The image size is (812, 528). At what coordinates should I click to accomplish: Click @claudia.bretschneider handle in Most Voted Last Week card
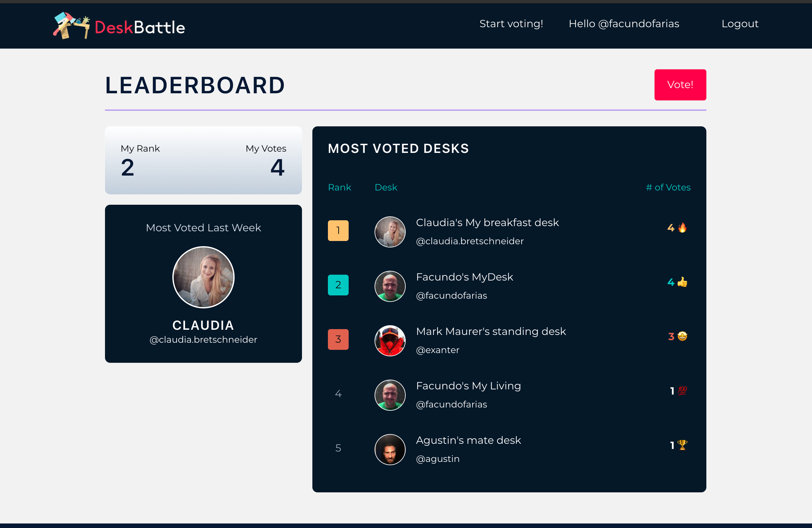[x=203, y=340]
